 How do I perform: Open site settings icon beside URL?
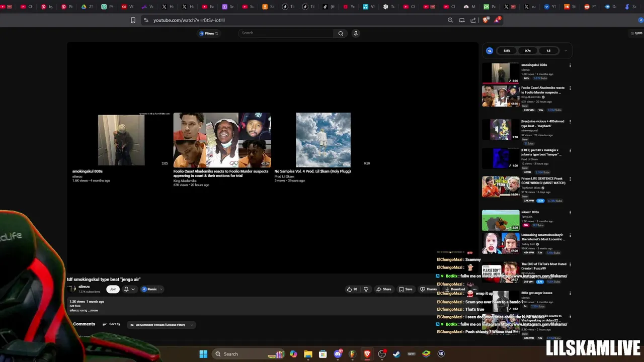146,20
